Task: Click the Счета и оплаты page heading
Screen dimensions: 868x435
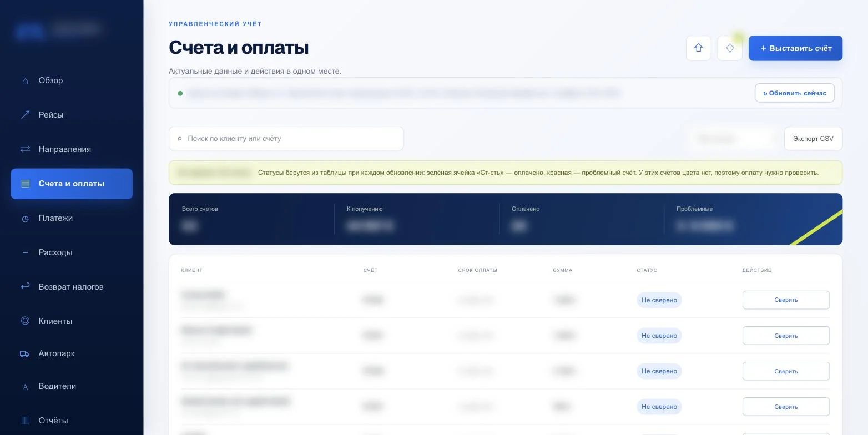Action: click(239, 48)
